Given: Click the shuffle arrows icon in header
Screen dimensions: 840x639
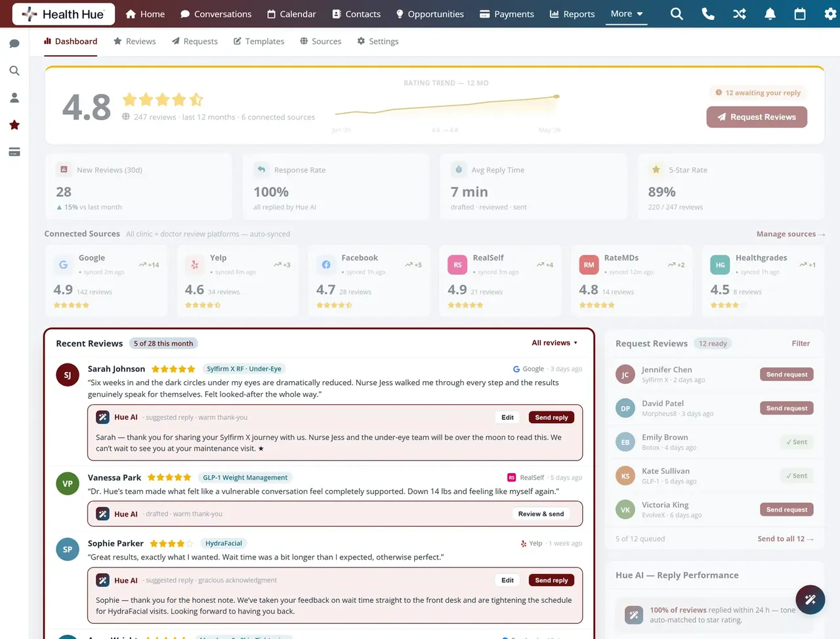Looking at the screenshot, I should 740,14.
